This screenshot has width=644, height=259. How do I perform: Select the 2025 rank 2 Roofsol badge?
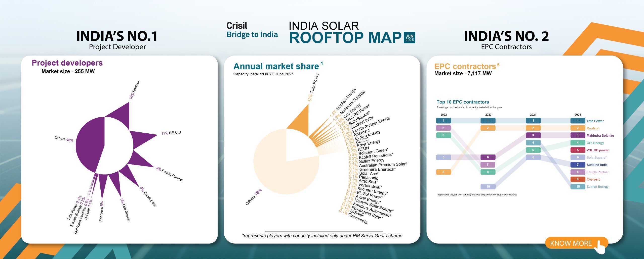pos(578,128)
